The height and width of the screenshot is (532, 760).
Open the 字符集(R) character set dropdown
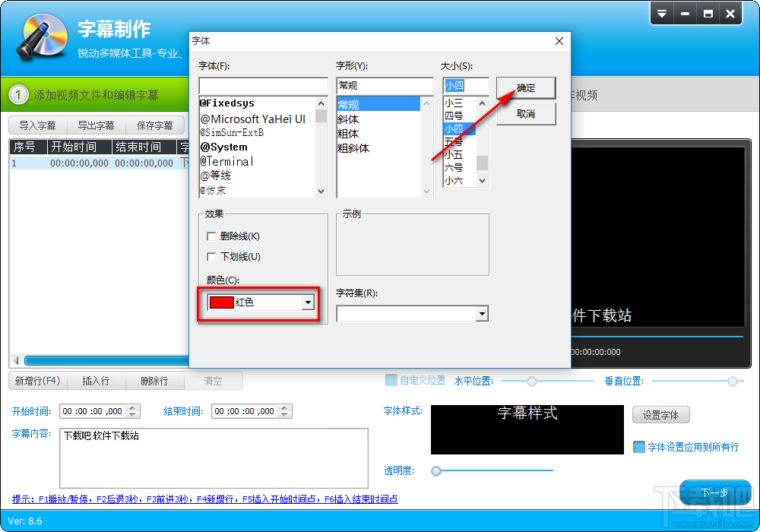(x=480, y=313)
